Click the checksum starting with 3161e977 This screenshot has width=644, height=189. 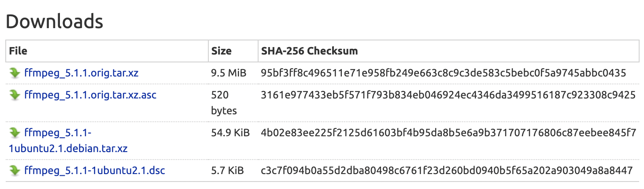[448, 95]
